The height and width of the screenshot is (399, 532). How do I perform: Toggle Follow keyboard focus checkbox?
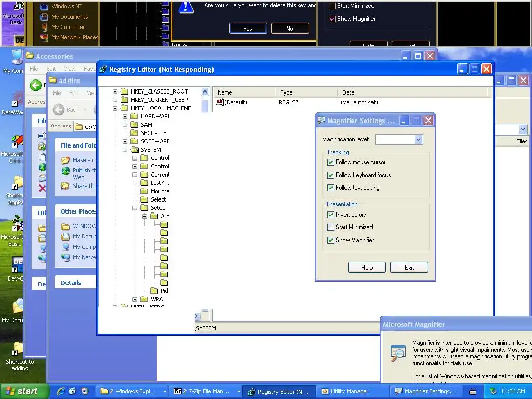330,175
